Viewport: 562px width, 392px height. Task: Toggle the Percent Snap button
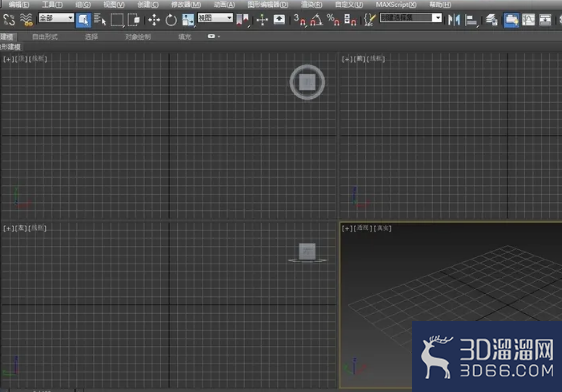(333, 20)
